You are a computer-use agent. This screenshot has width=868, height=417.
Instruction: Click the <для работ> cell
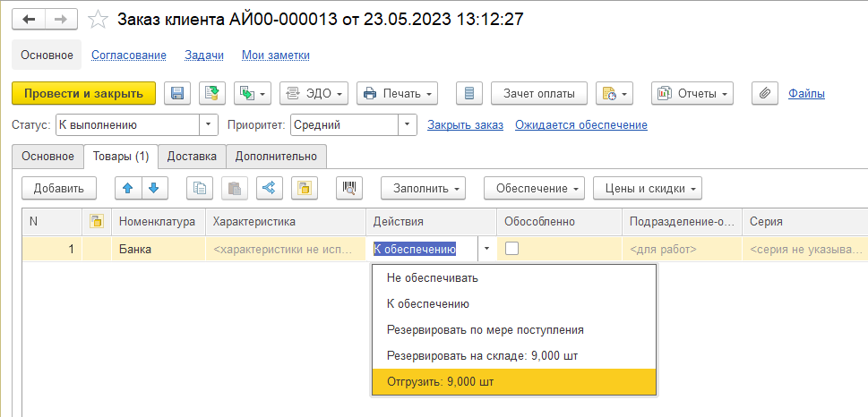(682, 250)
